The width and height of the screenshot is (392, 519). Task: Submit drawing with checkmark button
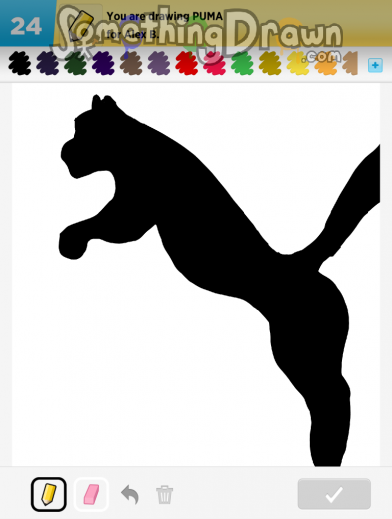click(x=334, y=494)
